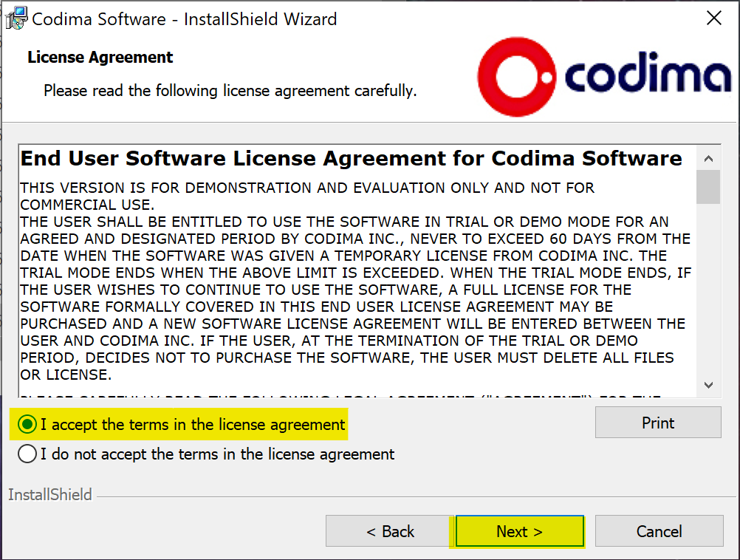The height and width of the screenshot is (560, 740).
Task: Click the 'I accept the terms in the license agreement' label
Action: click(x=193, y=425)
